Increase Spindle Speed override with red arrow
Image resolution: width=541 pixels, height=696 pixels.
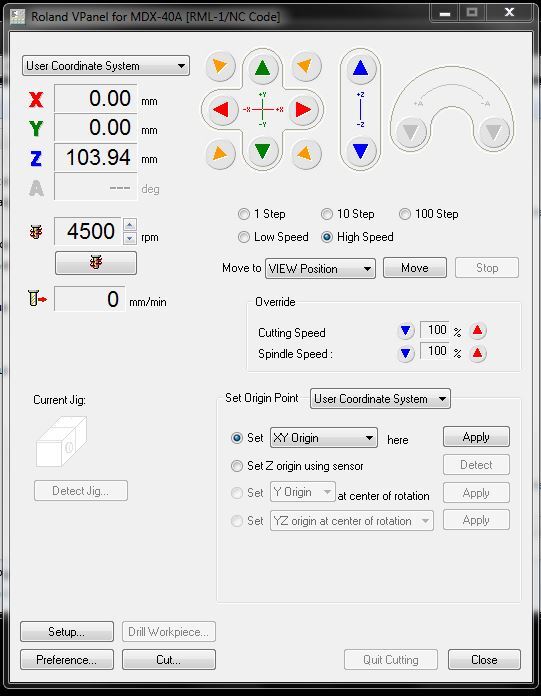pos(478,354)
